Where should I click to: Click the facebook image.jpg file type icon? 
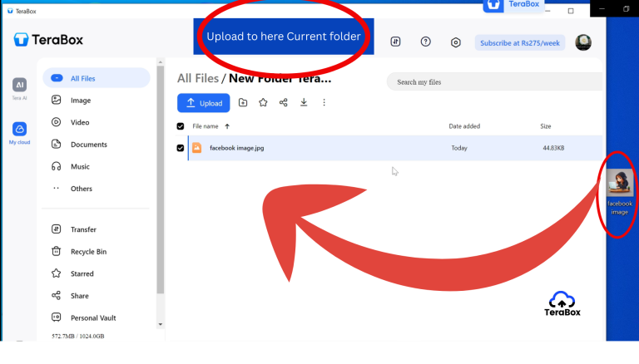click(x=197, y=148)
